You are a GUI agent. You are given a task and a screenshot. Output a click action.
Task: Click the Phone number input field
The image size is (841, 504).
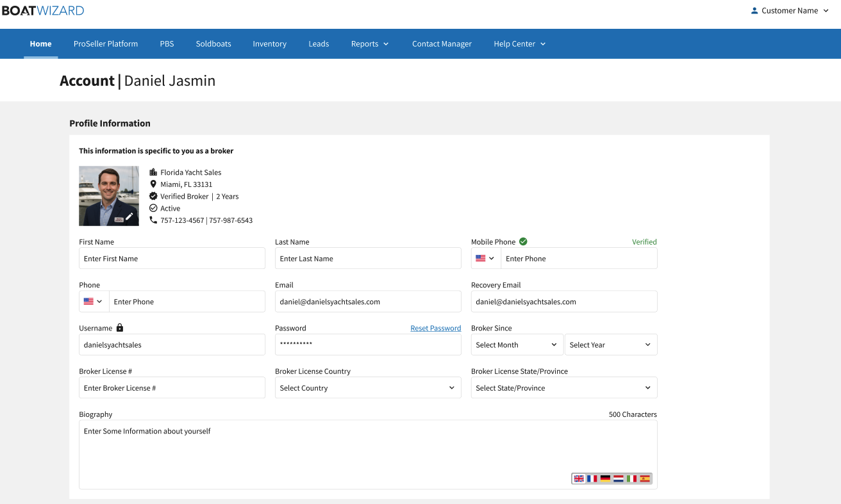click(x=187, y=302)
